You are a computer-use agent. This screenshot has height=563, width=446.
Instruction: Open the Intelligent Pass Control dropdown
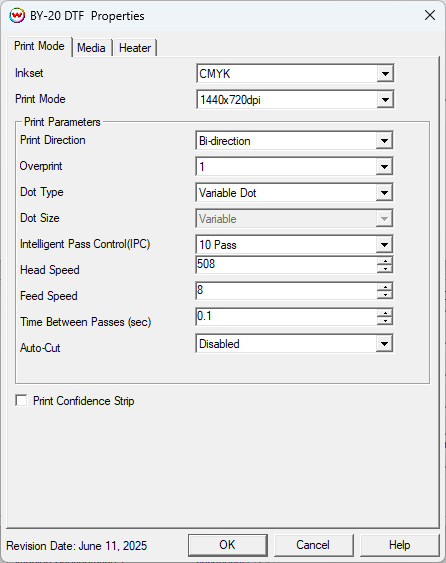[x=294, y=245]
